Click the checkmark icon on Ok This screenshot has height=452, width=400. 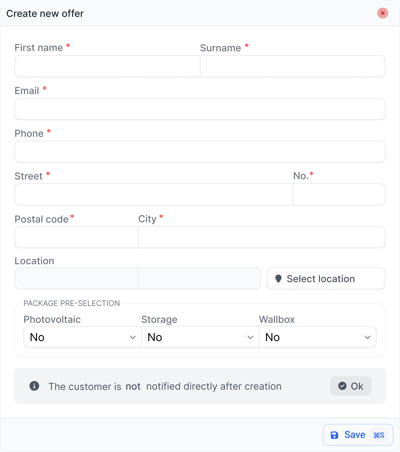[x=342, y=386]
